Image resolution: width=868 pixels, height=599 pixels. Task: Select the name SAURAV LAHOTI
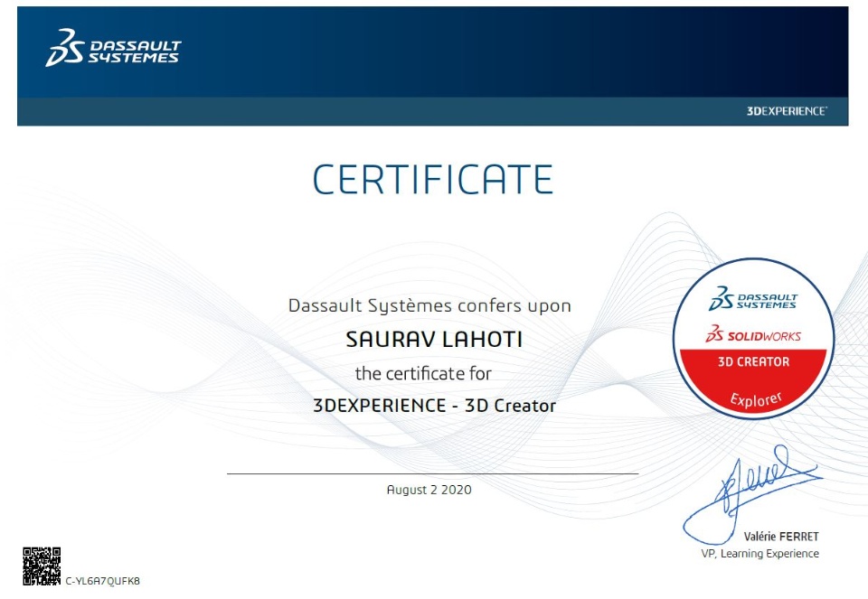(x=434, y=340)
